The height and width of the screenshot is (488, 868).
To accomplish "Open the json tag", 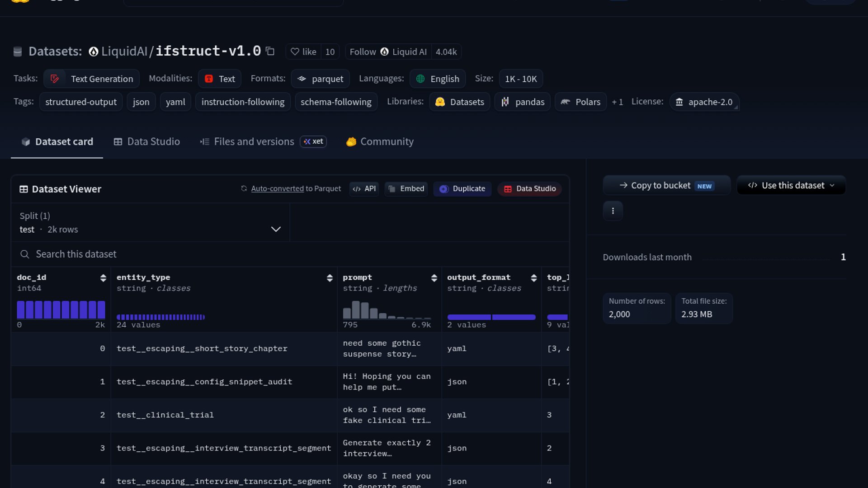I will (141, 102).
